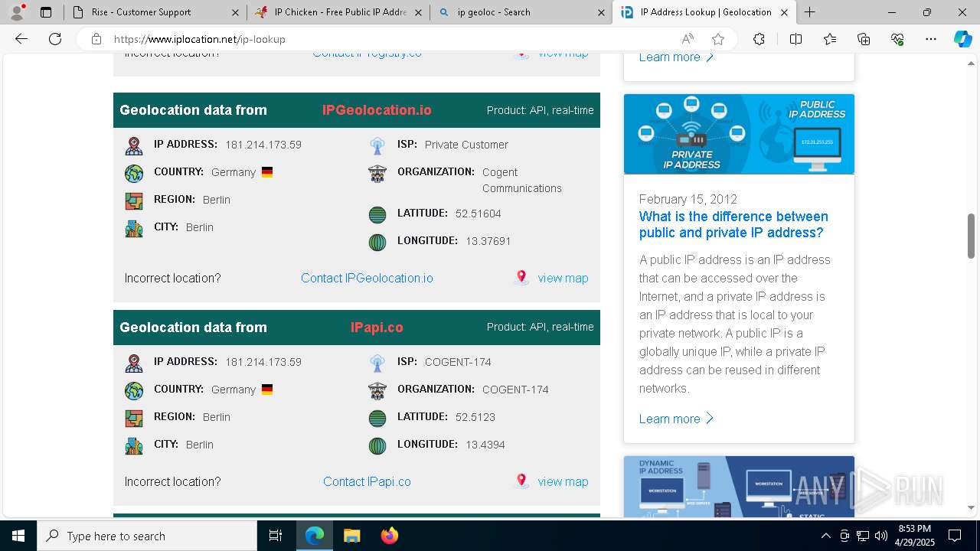Click the page vertical scrollbar thumb
980x551 pixels.
pos(972,236)
